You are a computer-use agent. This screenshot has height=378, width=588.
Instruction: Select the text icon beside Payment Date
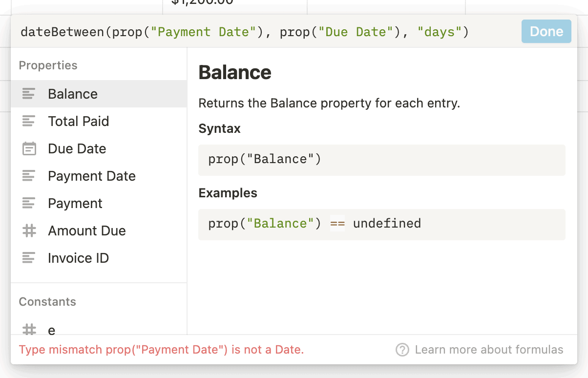tap(28, 176)
